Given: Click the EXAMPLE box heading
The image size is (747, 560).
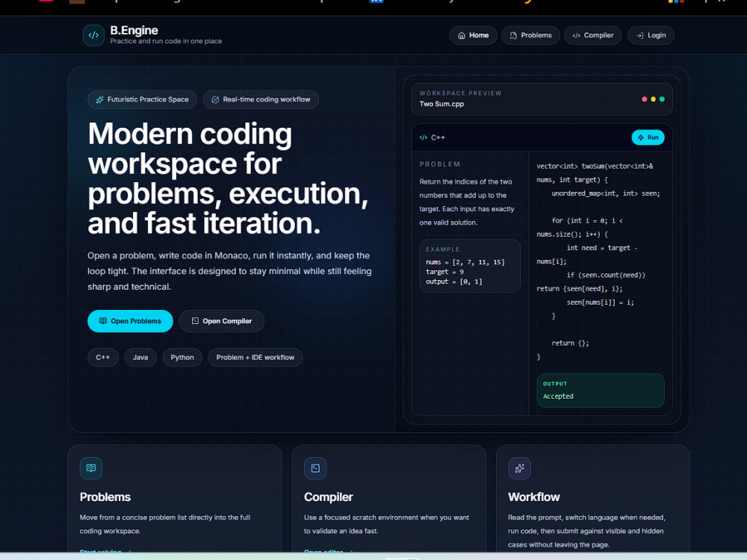Looking at the screenshot, I should [442, 249].
